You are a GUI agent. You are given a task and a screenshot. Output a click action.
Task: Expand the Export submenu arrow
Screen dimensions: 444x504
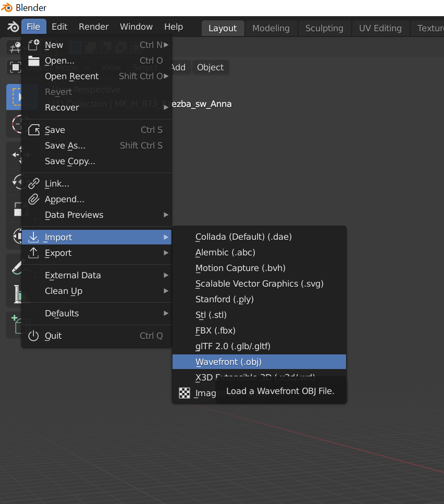click(166, 253)
